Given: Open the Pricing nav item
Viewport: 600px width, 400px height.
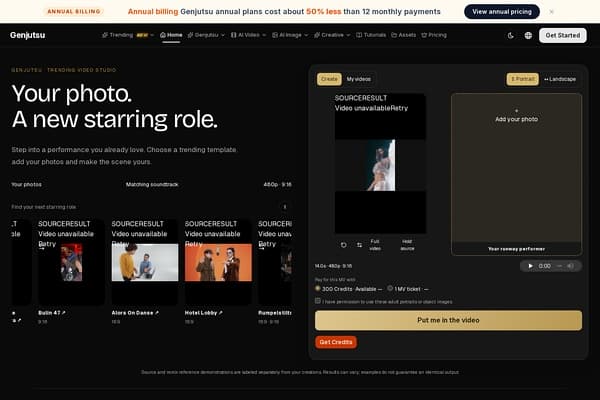Looking at the screenshot, I should click(434, 35).
